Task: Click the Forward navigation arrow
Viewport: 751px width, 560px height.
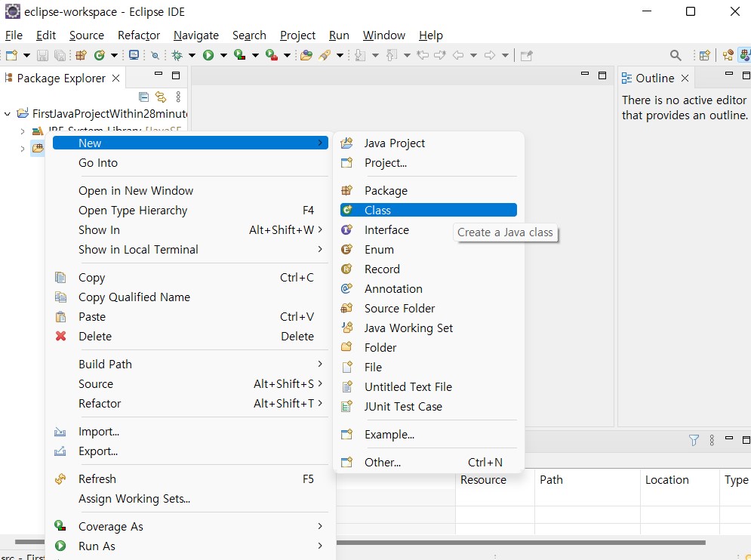Action: click(490, 56)
